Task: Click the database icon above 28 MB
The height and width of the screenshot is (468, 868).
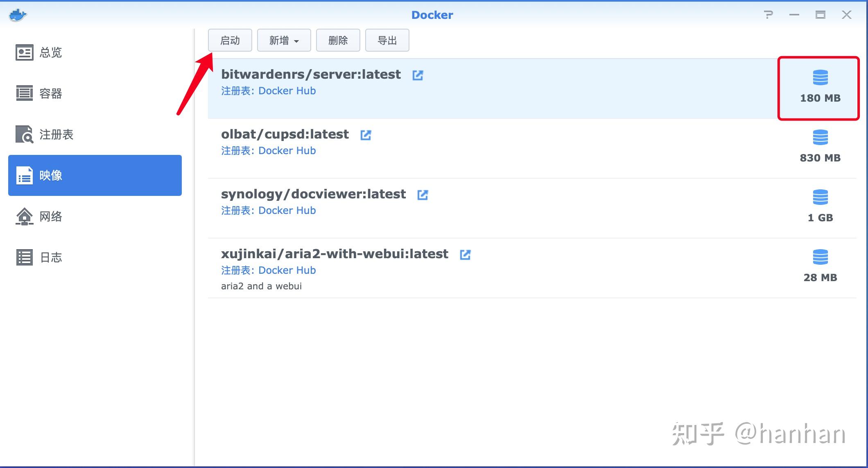Action: [820, 257]
